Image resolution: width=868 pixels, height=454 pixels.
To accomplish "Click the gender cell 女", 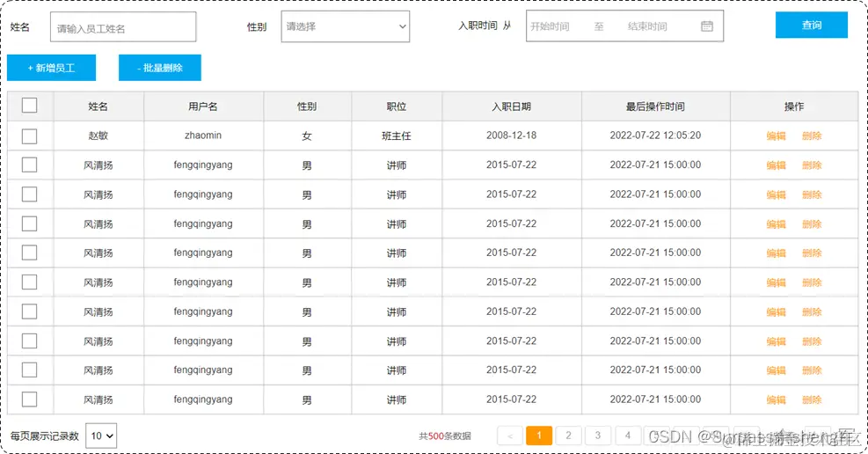I will coord(307,135).
